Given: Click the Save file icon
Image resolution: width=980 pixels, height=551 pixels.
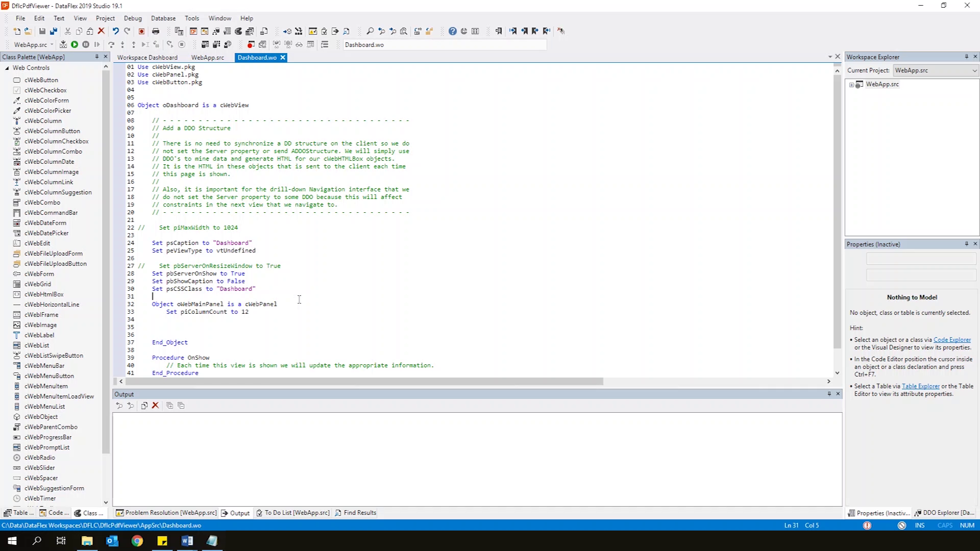Looking at the screenshot, I should (42, 31).
